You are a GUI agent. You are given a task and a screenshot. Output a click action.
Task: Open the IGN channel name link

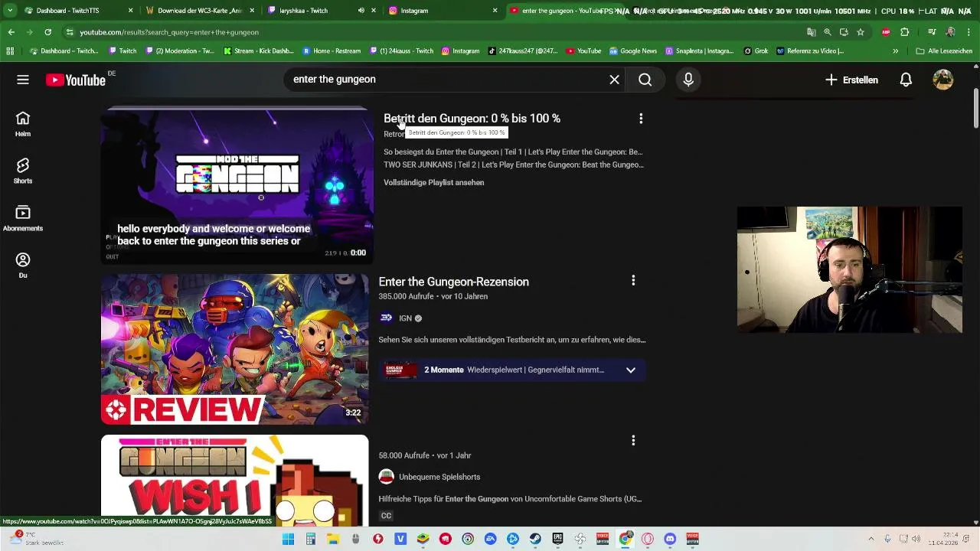click(x=406, y=318)
